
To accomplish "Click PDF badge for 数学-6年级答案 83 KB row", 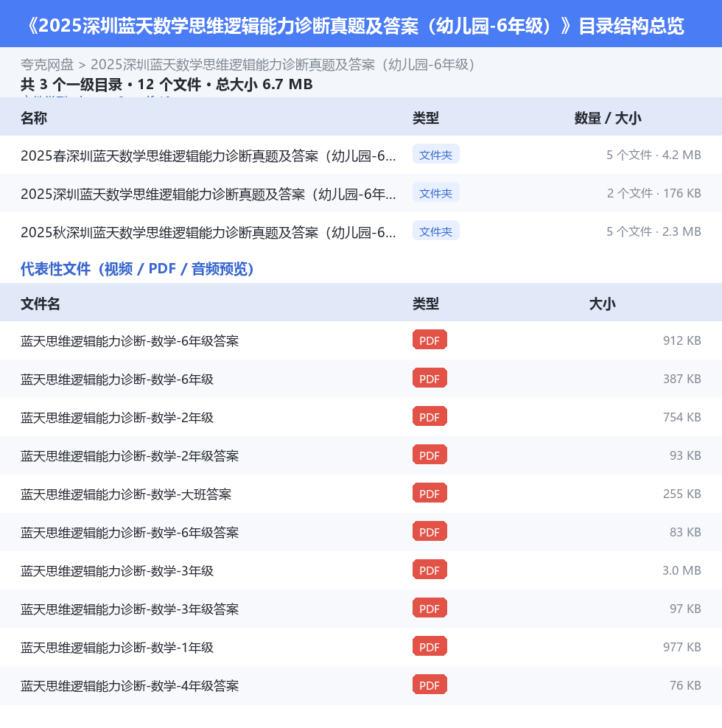I will [430, 531].
